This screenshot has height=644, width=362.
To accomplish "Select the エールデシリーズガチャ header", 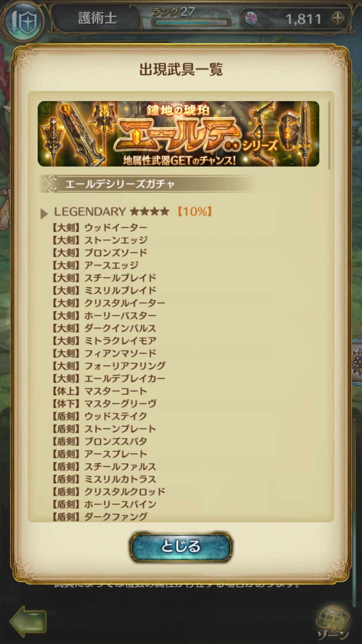I will coord(120,184).
